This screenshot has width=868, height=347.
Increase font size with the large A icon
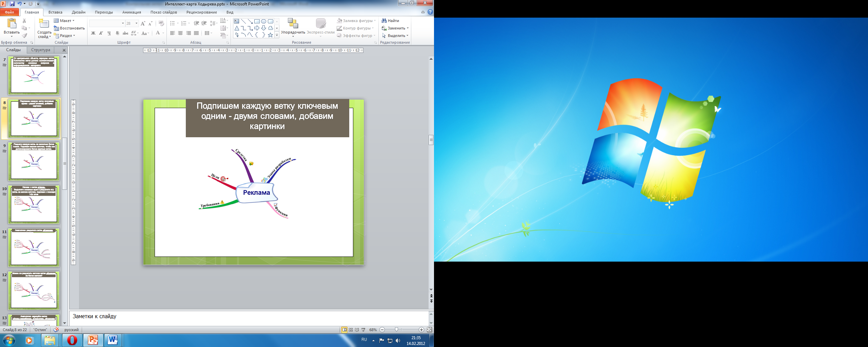[x=143, y=23]
